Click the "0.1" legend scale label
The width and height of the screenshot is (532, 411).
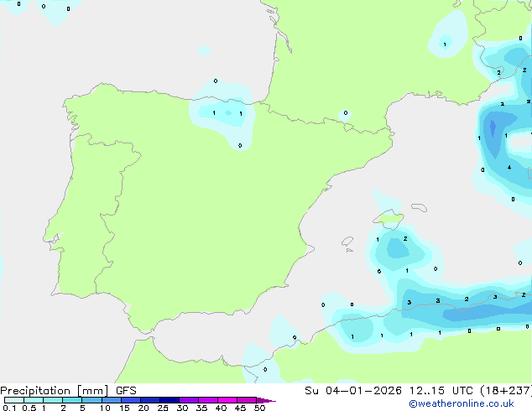(9, 408)
